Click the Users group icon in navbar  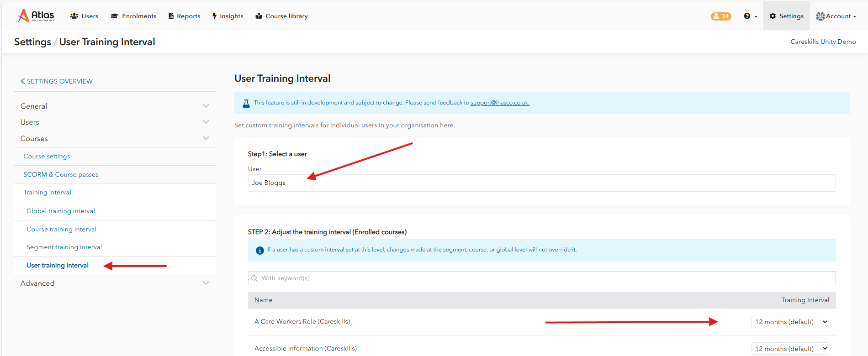74,16
